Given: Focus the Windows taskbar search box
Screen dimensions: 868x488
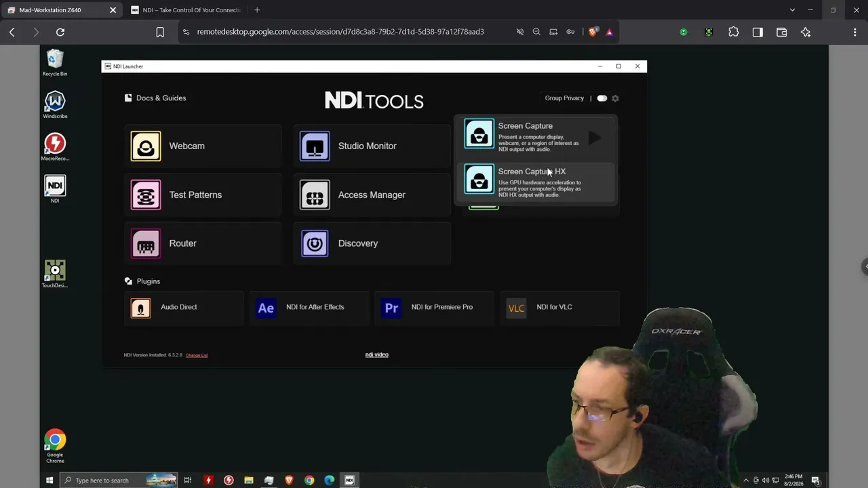Looking at the screenshot, I should [119, 481].
